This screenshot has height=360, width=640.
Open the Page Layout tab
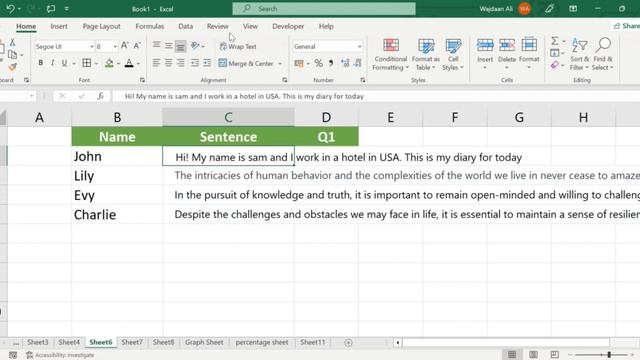pyautogui.click(x=102, y=26)
